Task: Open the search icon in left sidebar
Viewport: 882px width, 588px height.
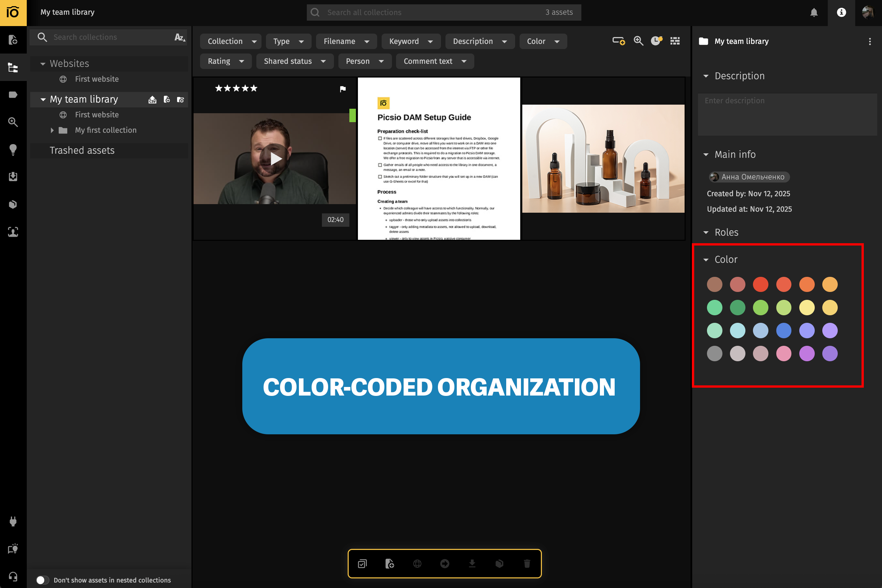Action: (x=13, y=122)
